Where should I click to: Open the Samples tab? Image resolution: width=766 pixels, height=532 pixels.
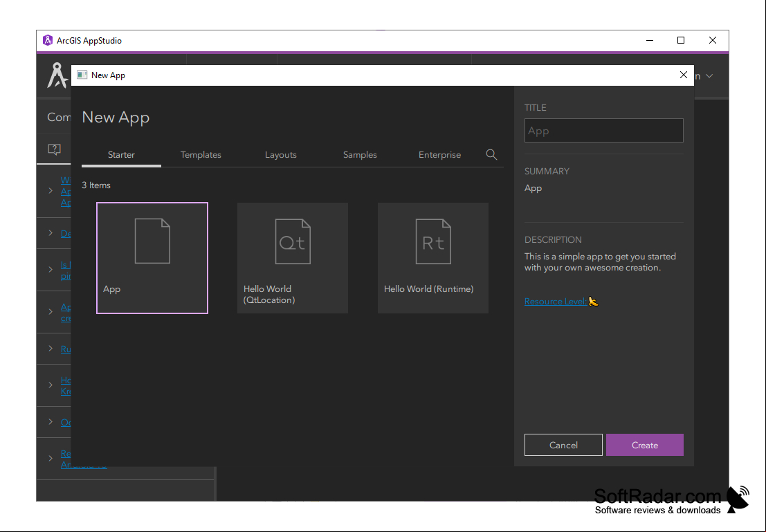click(x=360, y=155)
